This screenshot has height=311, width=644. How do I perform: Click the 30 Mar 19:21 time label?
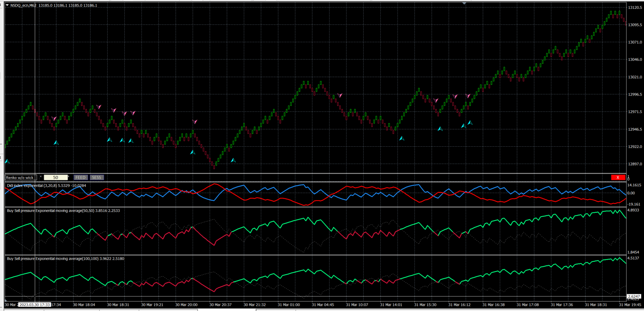[152, 305]
